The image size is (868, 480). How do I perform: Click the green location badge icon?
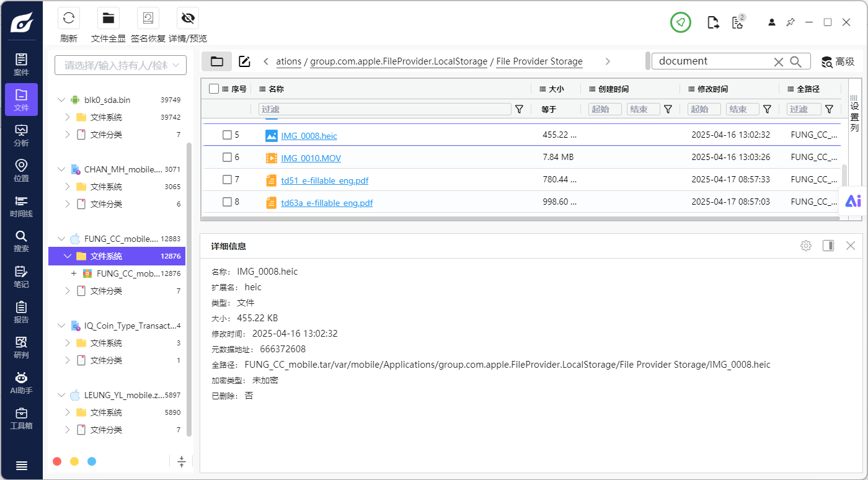point(681,22)
